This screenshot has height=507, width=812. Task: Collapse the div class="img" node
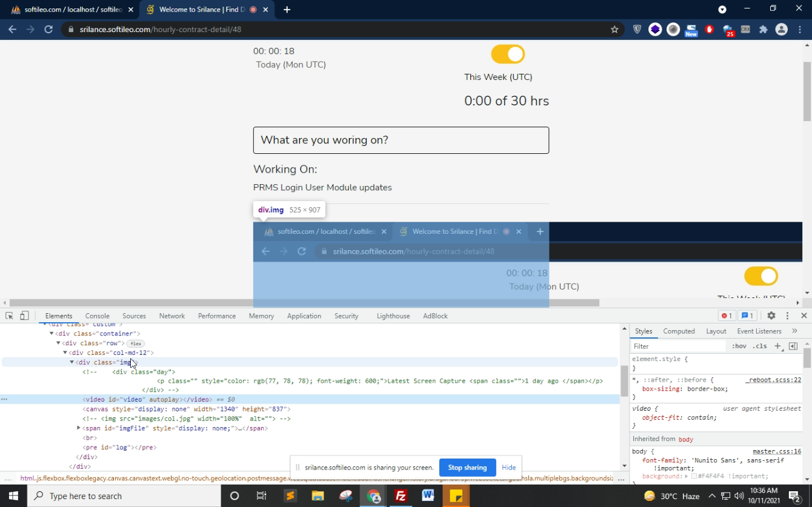tap(72, 362)
